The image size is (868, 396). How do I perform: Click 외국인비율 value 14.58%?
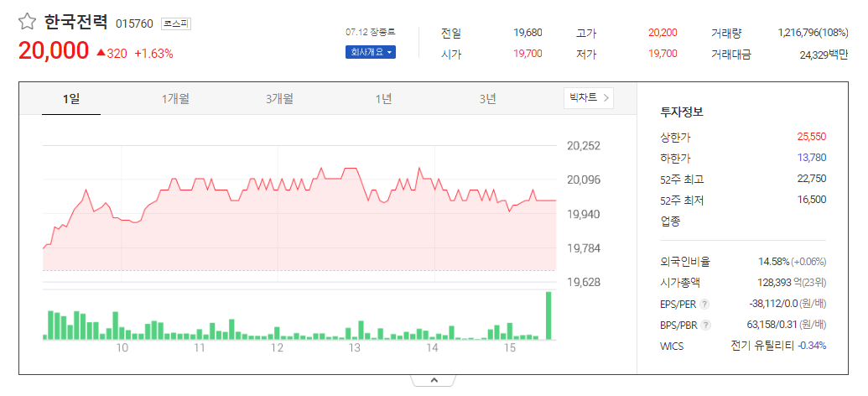tap(773, 262)
